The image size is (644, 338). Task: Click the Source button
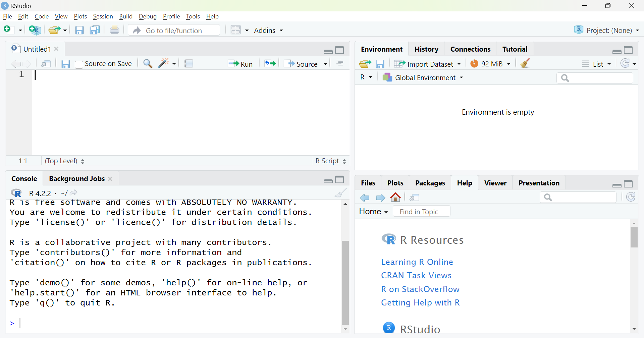tap(301, 64)
